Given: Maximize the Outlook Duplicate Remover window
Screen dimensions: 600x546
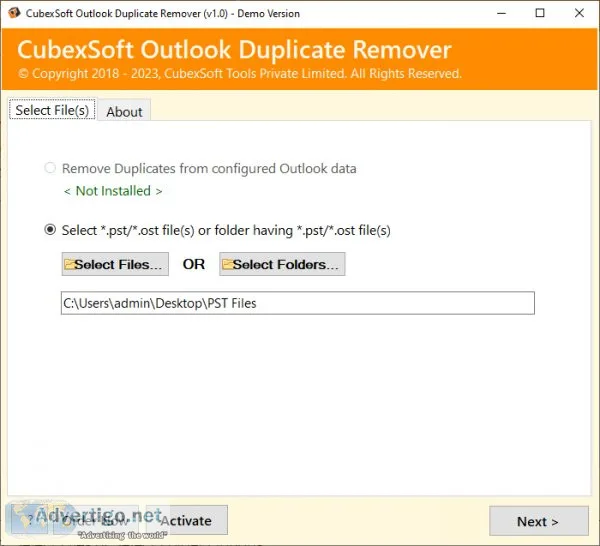Looking at the screenshot, I should (540, 13).
